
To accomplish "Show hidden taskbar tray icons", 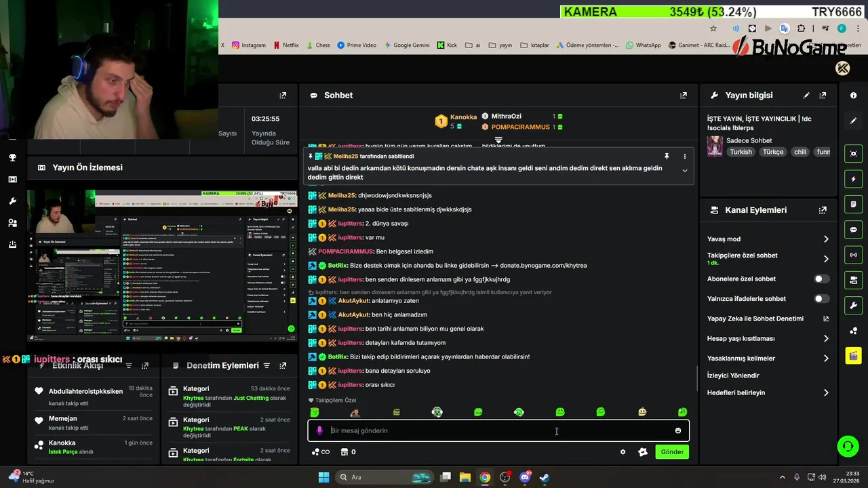I will click(782, 477).
